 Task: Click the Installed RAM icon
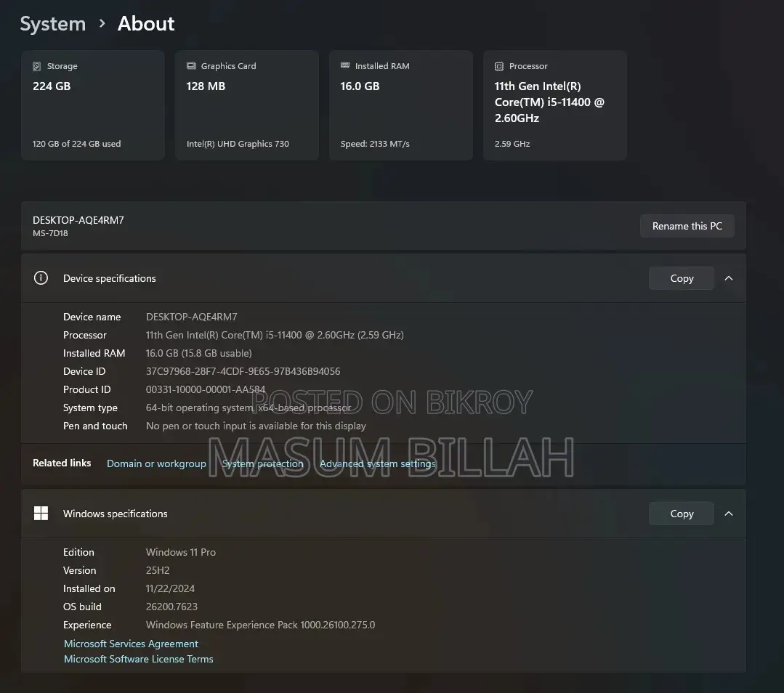[345, 65]
